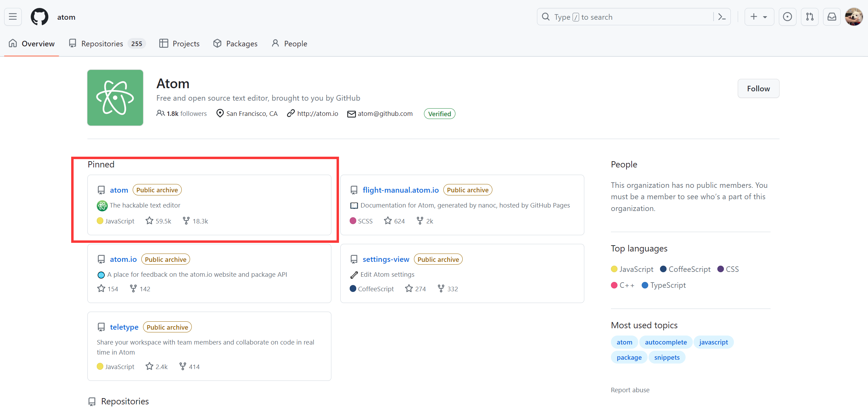
Task: Follow the Atom organization
Action: point(758,89)
